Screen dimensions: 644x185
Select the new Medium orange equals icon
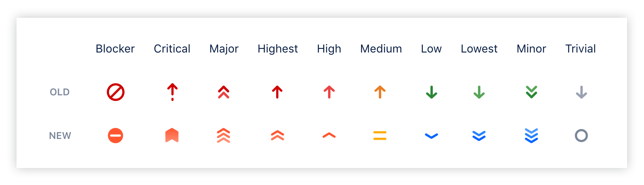click(380, 135)
